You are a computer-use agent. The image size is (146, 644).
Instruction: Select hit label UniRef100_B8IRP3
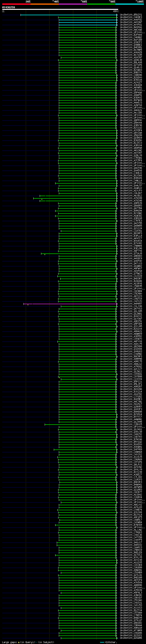[131, 233]
